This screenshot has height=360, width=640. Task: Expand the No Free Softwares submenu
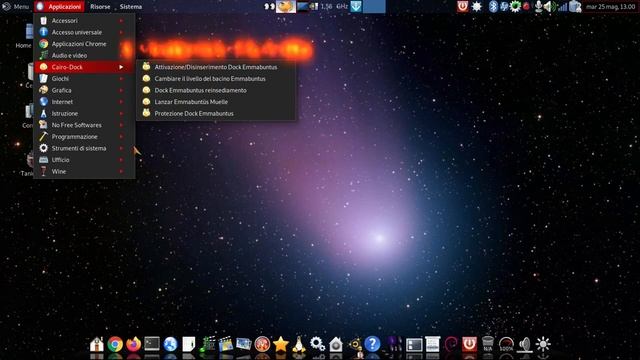pos(84,125)
